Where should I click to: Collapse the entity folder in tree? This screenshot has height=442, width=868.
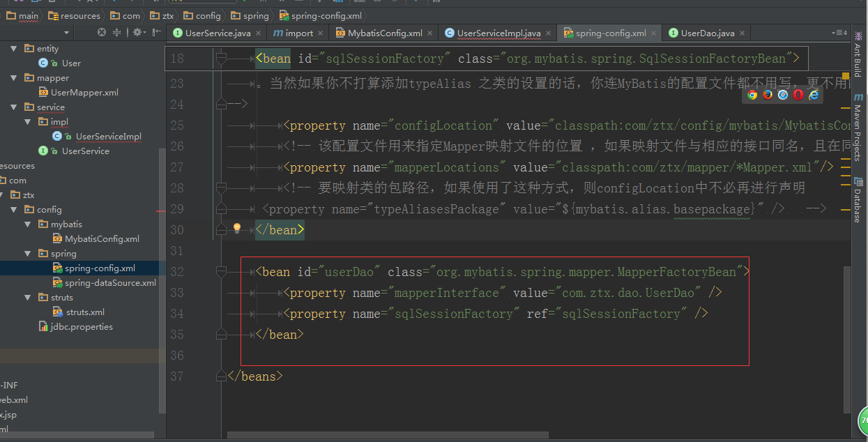point(14,49)
